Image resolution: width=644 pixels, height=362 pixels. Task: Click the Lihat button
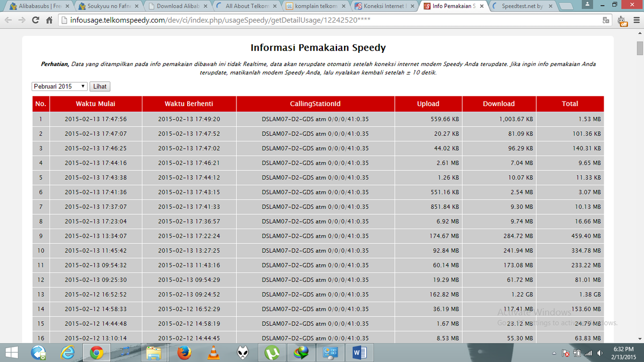(100, 86)
